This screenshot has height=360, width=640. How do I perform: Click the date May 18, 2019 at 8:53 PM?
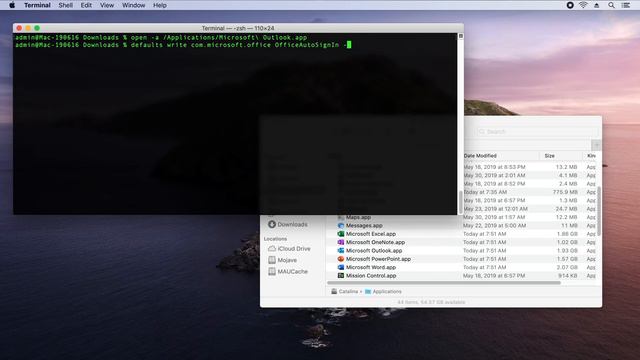(x=494, y=167)
